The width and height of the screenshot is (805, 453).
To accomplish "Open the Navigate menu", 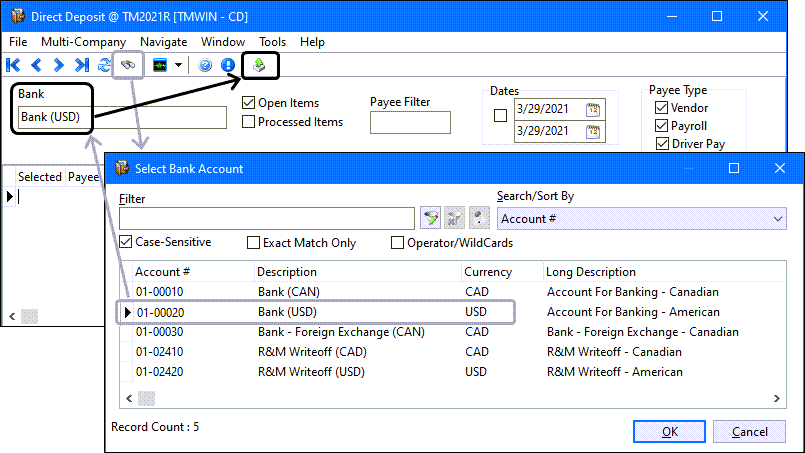I will point(163,42).
